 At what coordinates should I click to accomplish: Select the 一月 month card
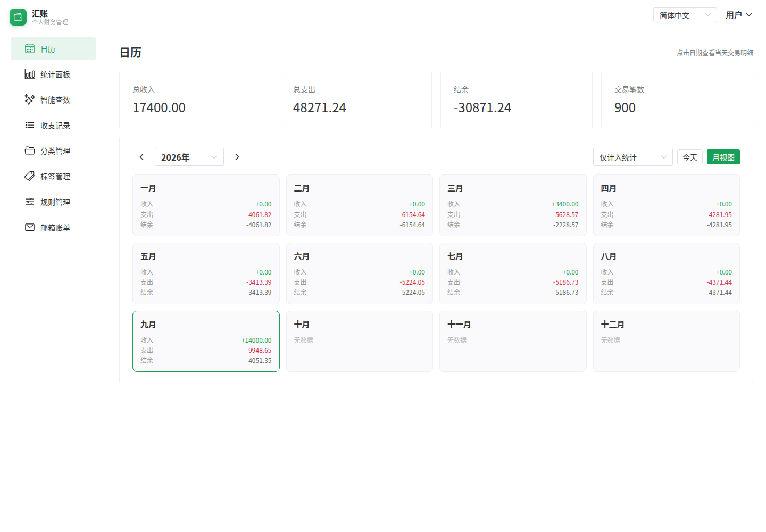[x=206, y=205]
